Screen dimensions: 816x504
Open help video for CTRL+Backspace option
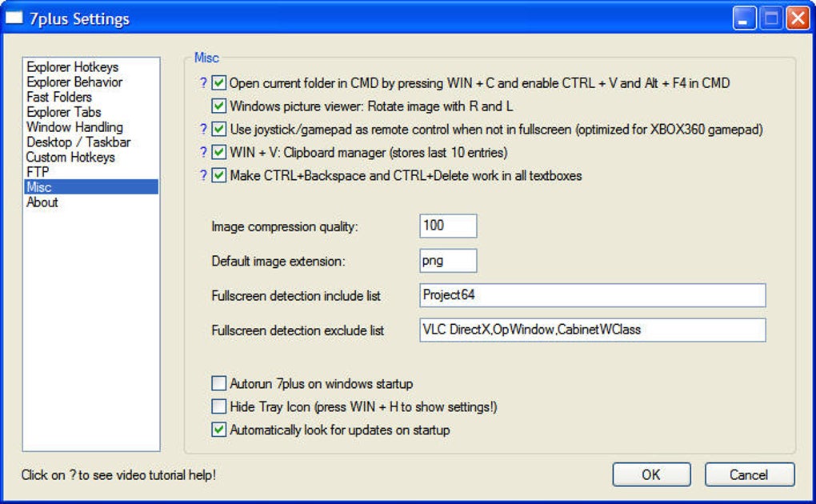pos(203,175)
